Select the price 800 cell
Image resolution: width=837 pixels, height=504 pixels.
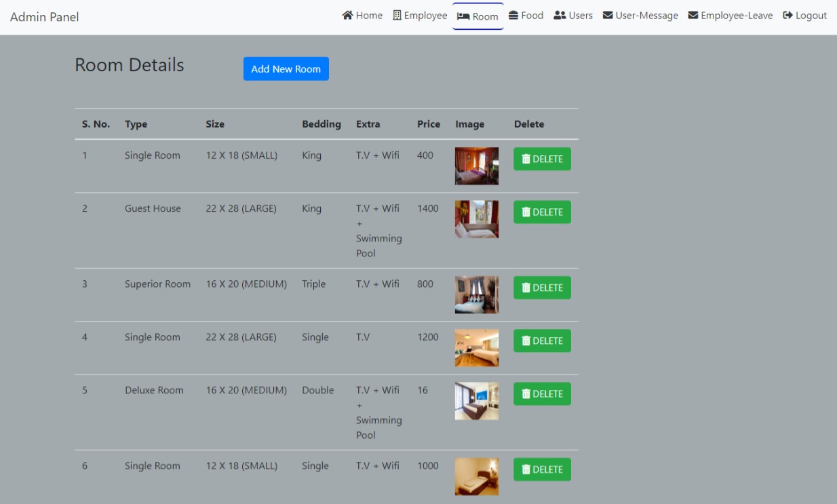[x=425, y=284]
